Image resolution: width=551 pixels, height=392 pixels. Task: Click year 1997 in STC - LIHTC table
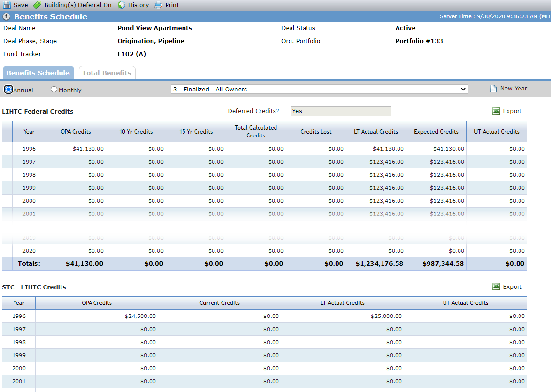19,329
